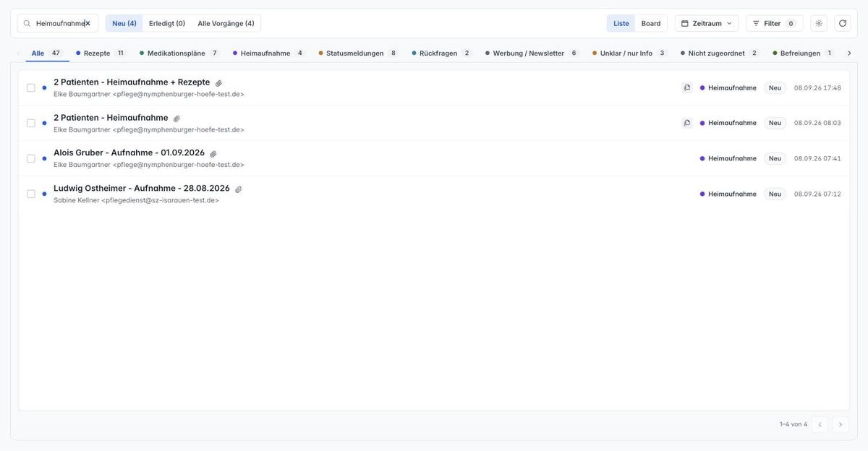
Task: Click the Neu badge on the 07:41 row
Action: point(775,158)
